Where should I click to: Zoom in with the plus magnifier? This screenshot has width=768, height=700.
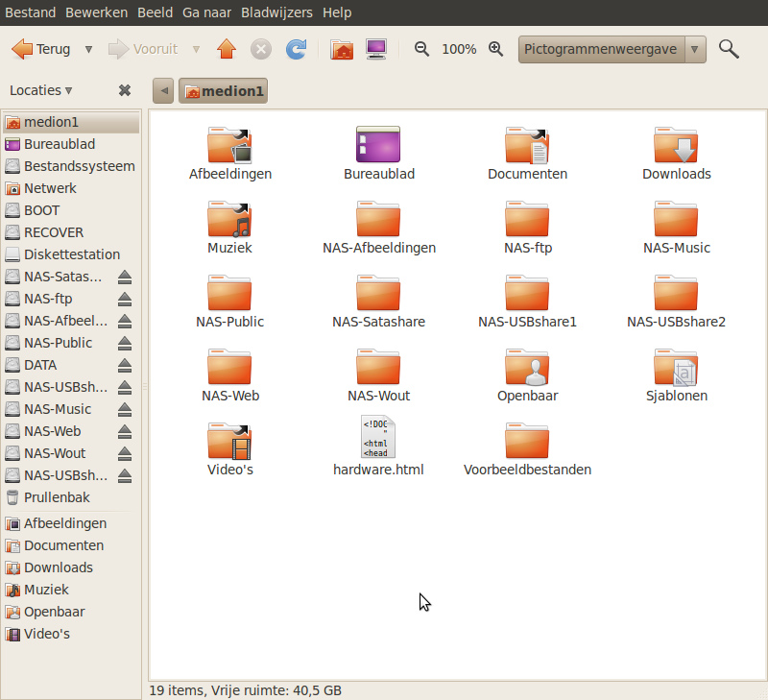[x=496, y=49]
